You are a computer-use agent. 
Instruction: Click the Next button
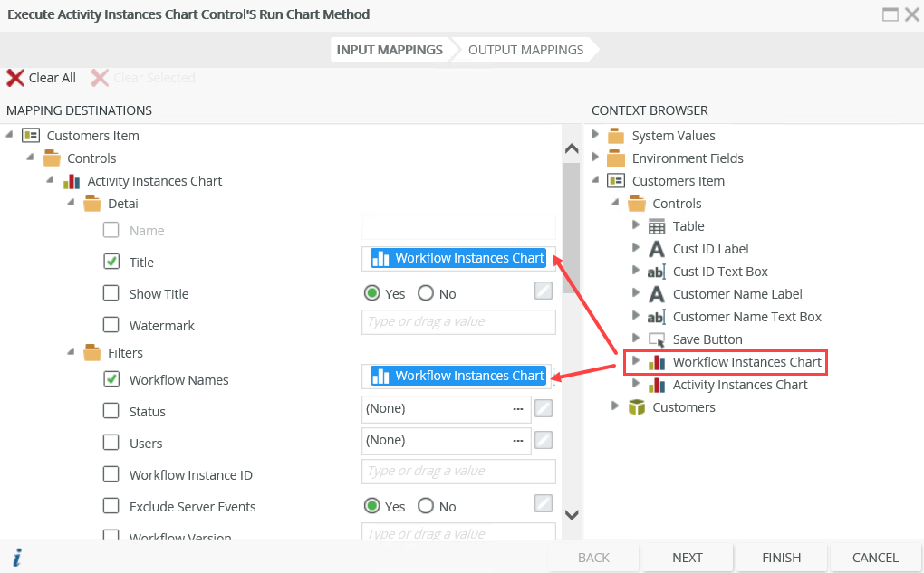point(688,558)
